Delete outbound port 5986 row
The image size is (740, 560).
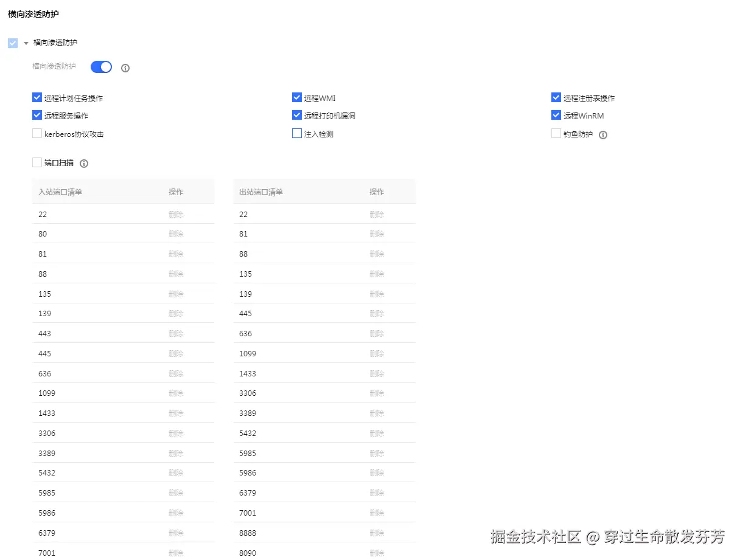click(377, 473)
